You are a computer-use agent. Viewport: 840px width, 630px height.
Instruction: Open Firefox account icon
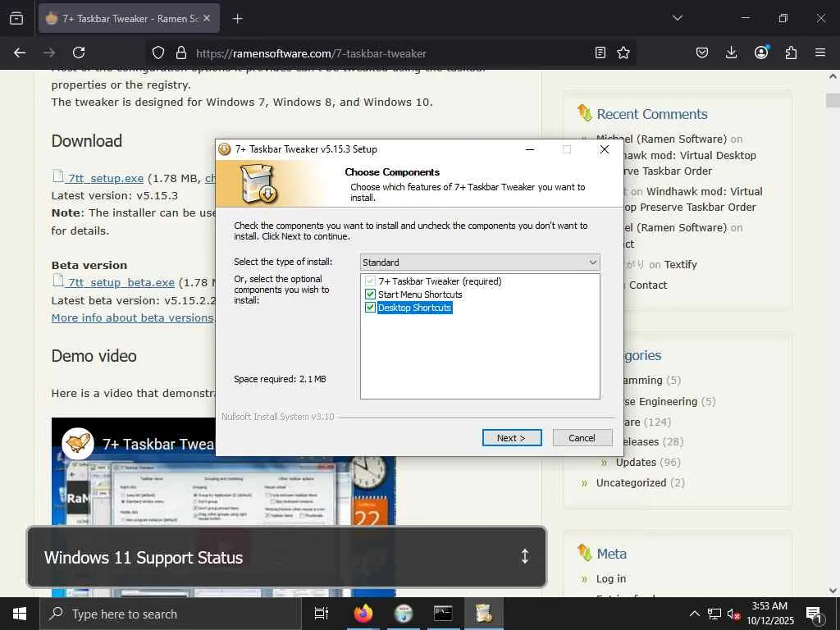pos(761,52)
